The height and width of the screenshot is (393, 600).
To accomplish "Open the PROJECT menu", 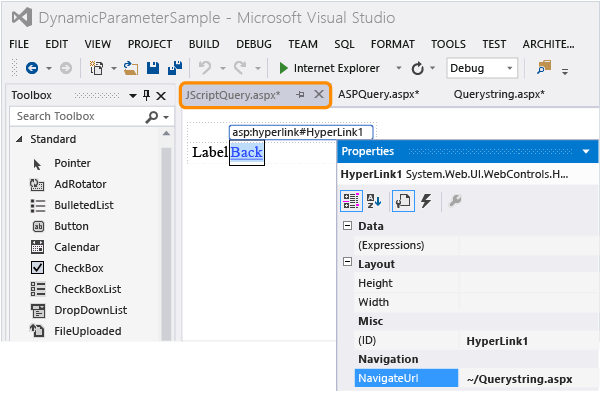I will 150,44.
